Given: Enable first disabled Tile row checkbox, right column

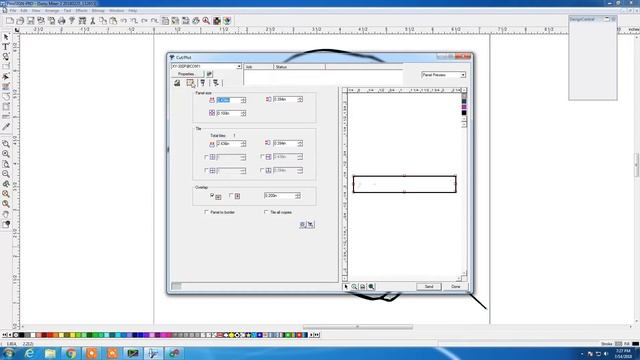Looking at the screenshot, I should [262, 156].
